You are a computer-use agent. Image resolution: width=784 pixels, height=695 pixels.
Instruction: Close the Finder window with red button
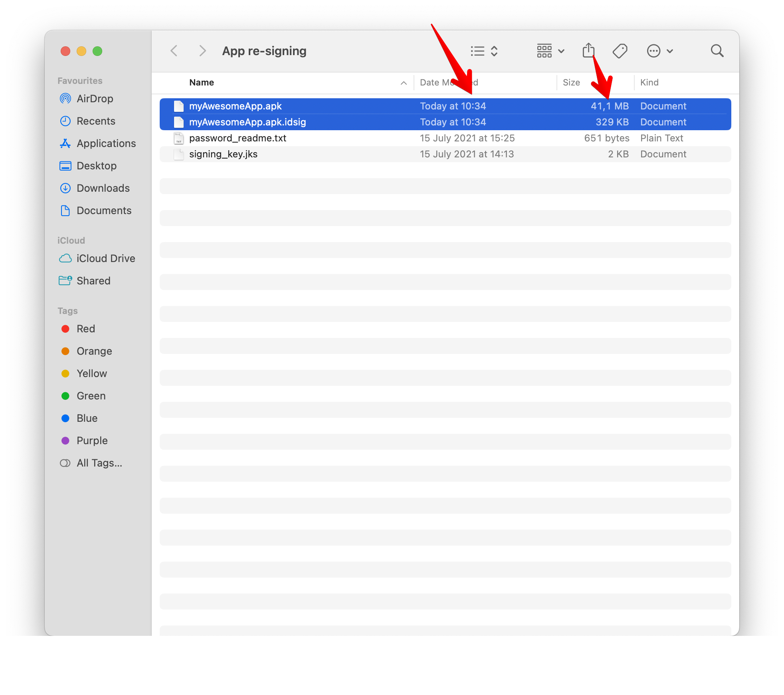point(65,51)
